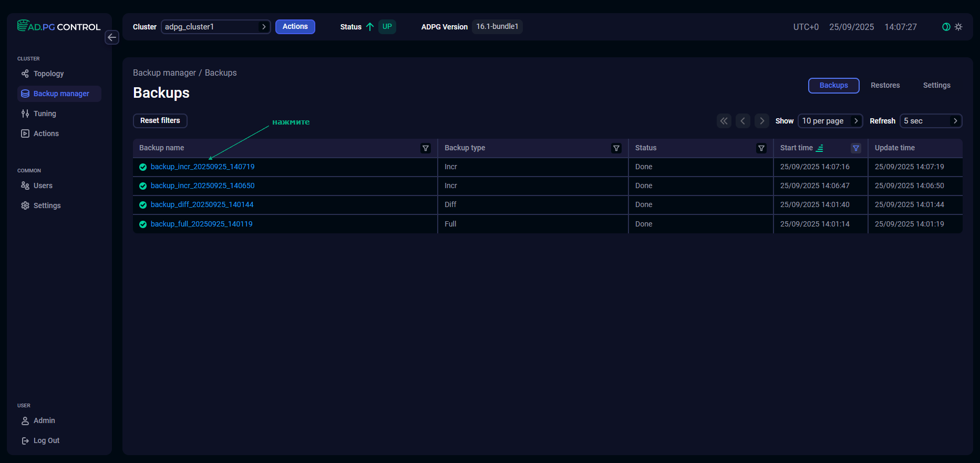
Task: Click the Reset filters button
Action: point(160,121)
